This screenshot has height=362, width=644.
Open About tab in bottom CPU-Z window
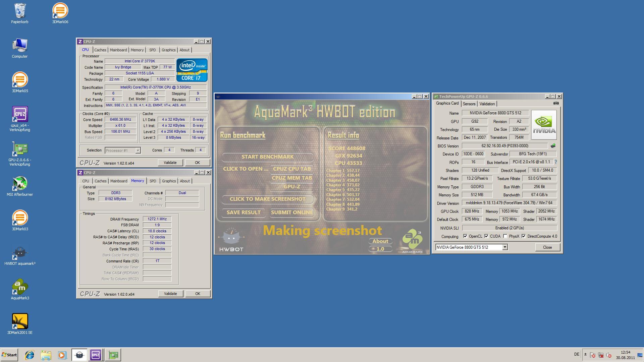(x=185, y=181)
